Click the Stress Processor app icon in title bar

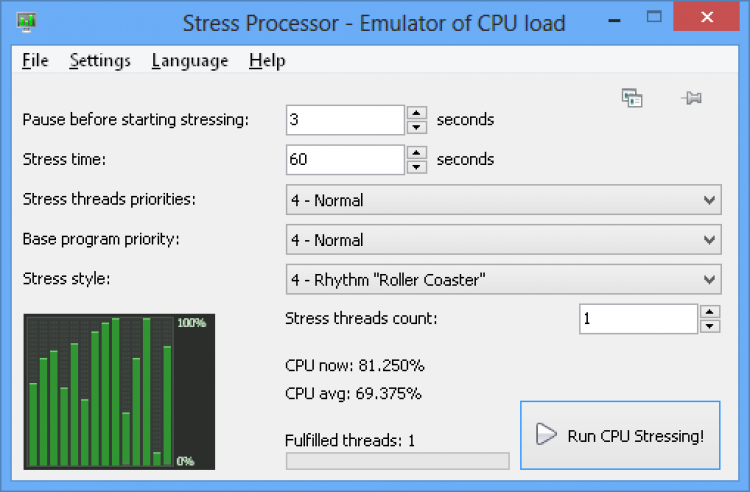pos(27,21)
